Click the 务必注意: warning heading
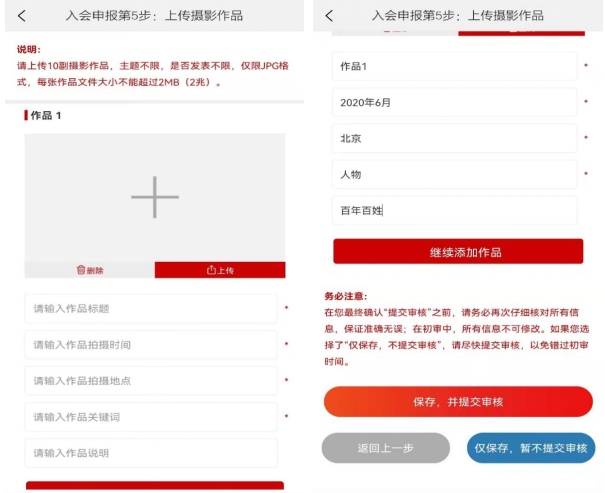 pos(346,296)
